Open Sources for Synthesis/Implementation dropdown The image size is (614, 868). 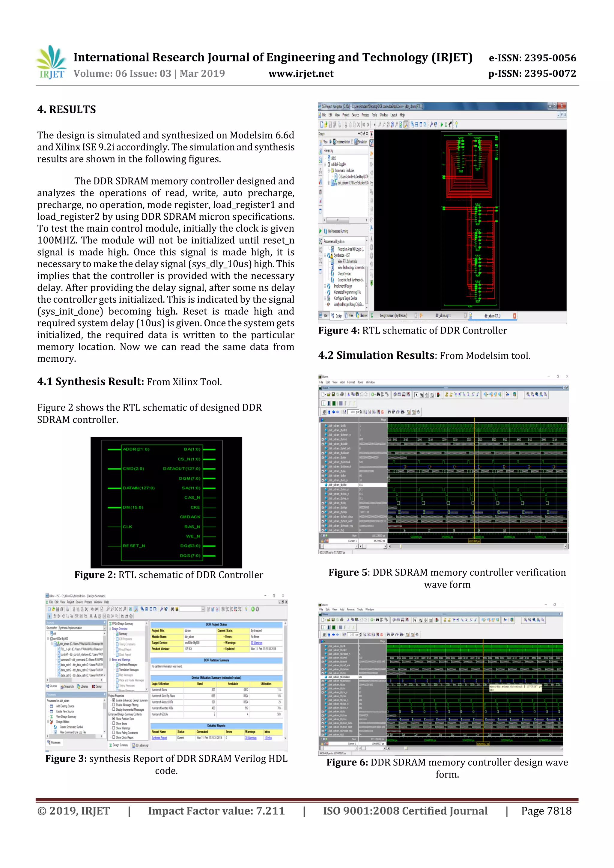104,628
